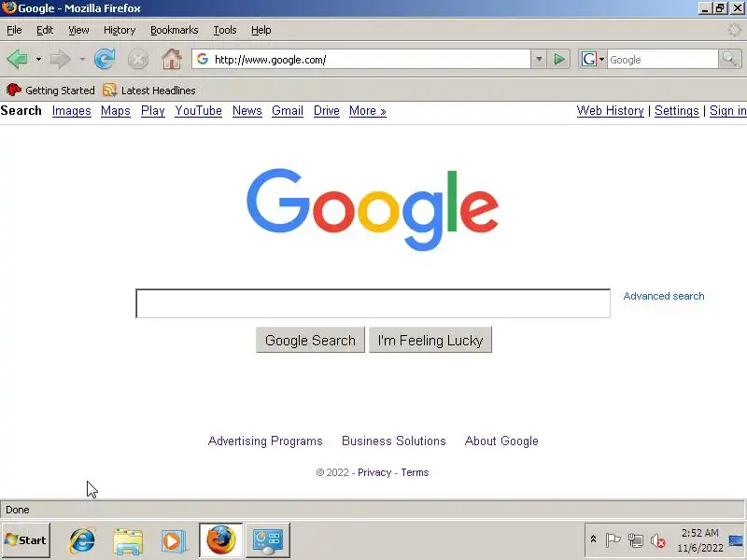
Task: Open the Images link
Action: (x=72, y=111)
